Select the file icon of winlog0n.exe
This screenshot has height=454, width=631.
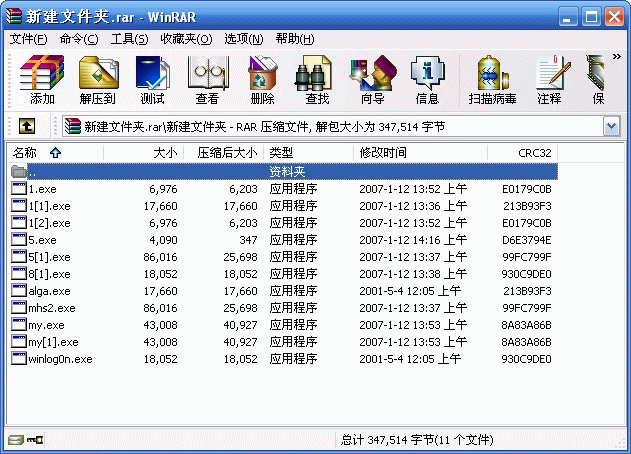coord(19,358)
